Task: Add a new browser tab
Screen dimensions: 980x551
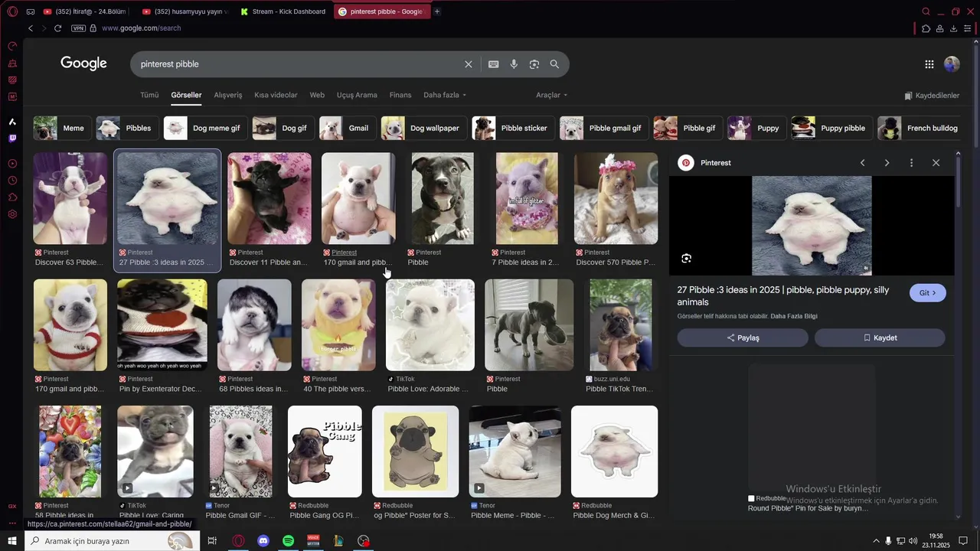Action: (437, 11)
